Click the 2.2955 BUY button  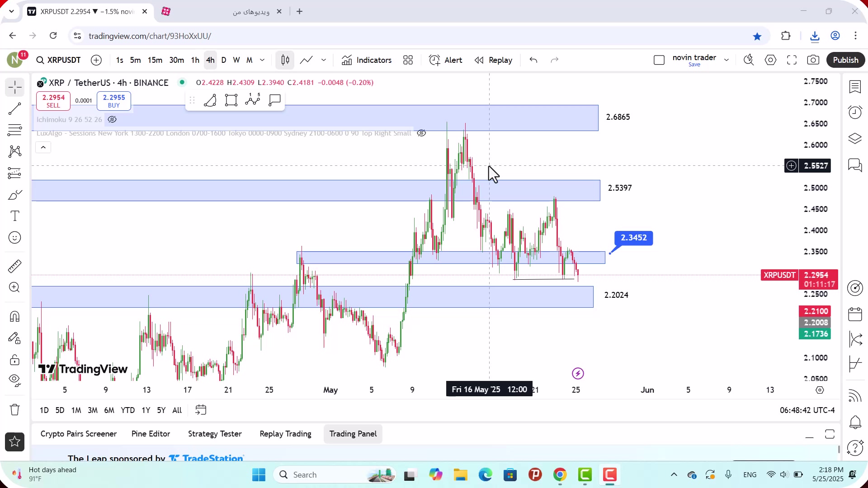click(114, 101)
